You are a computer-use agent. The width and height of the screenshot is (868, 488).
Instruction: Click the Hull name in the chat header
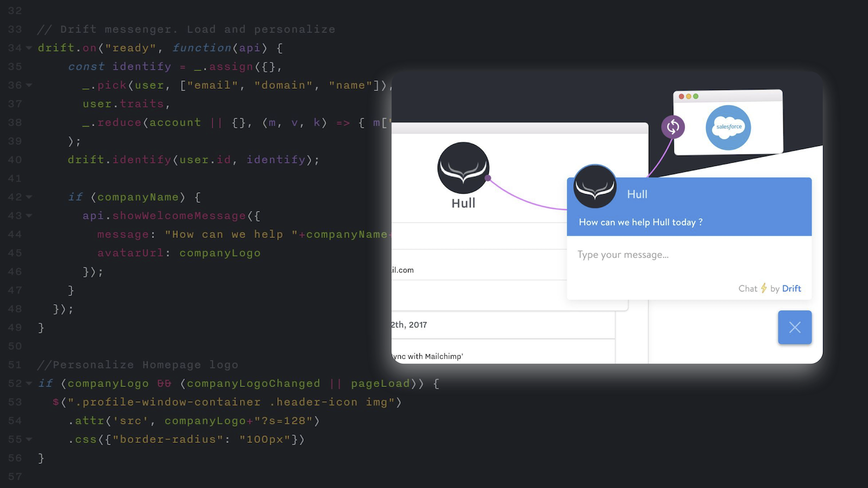click(637, 194)
